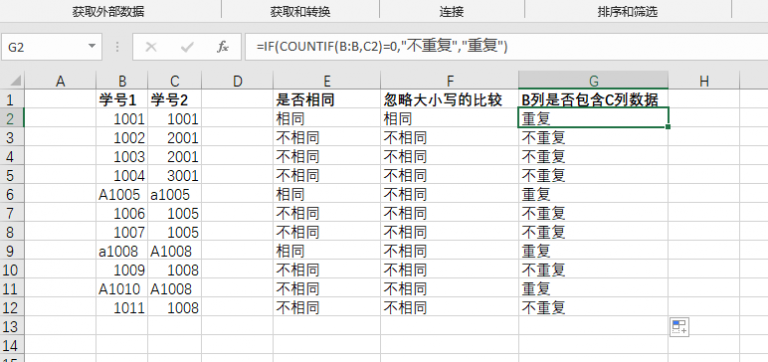768x362 pixels.
Task: Select row 6 header
Action: [12, 194]
